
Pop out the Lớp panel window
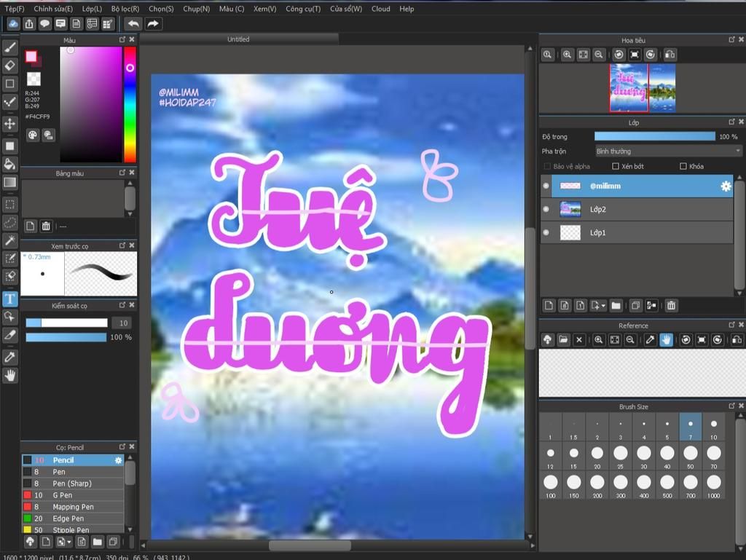tap(731, 122)
